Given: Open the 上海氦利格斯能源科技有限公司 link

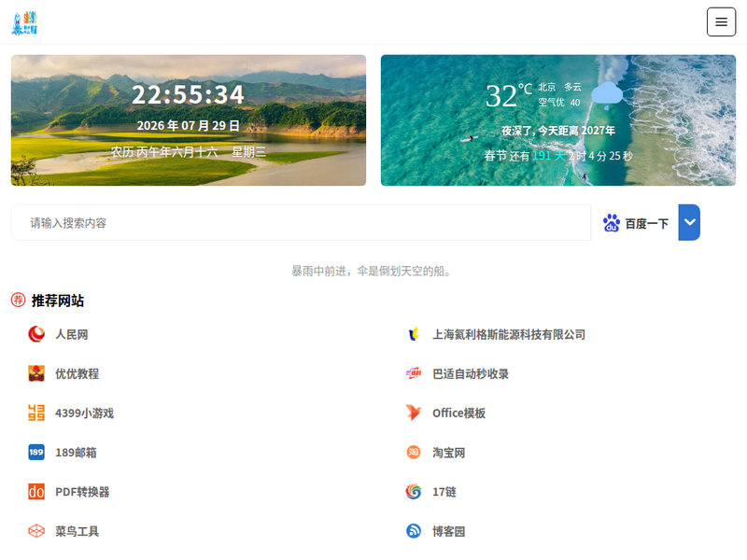Looking at the screenshot, I should (x=509, y=335).
